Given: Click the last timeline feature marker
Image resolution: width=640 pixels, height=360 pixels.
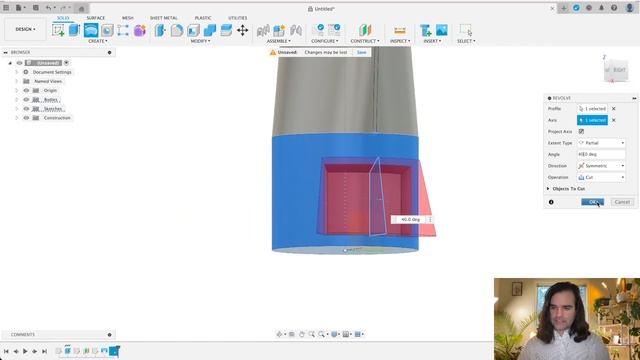Looking at the screenshot, I should coord(114,351).
